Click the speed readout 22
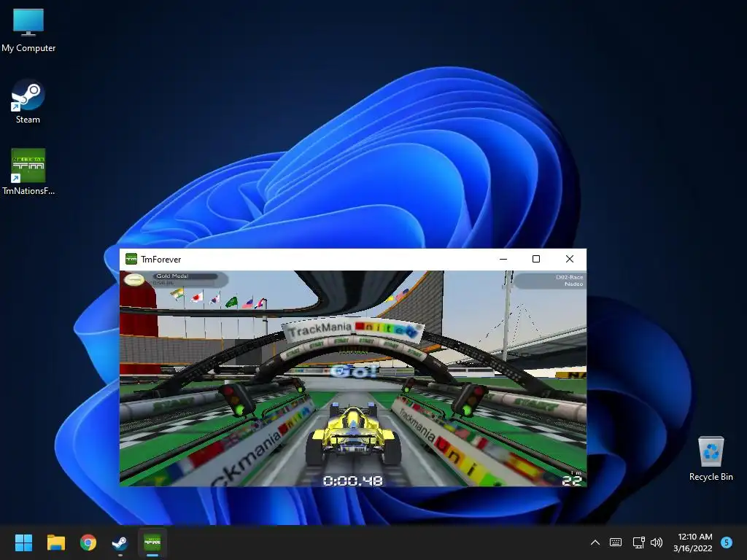 coord(572,480)
